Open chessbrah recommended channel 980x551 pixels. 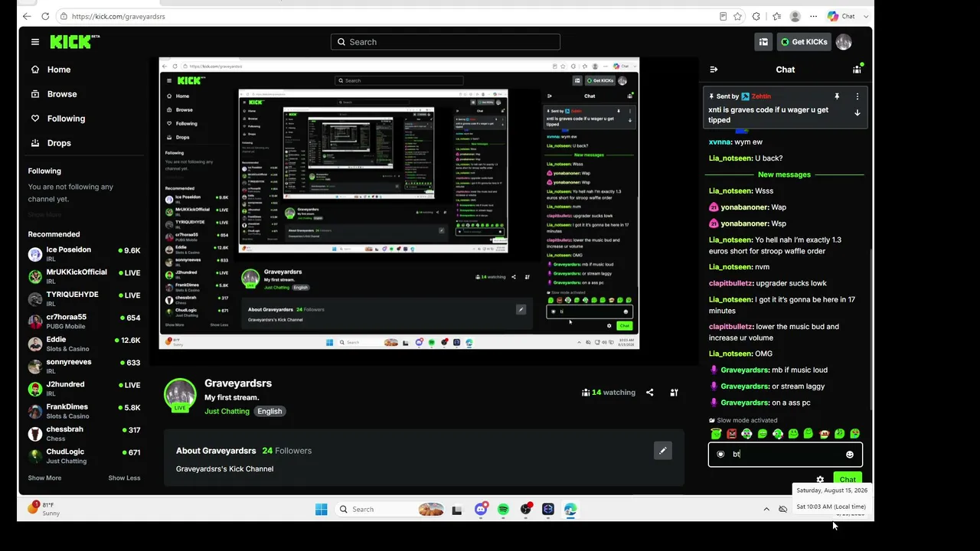point(84,434)
